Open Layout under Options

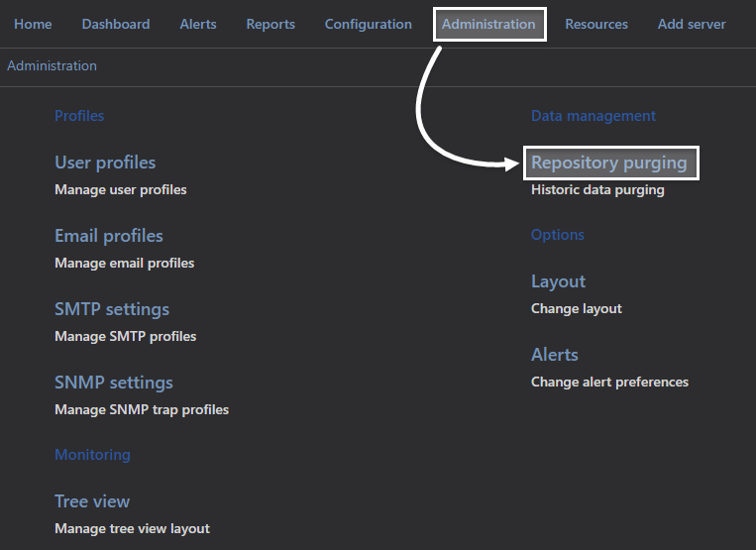(558, 281)
